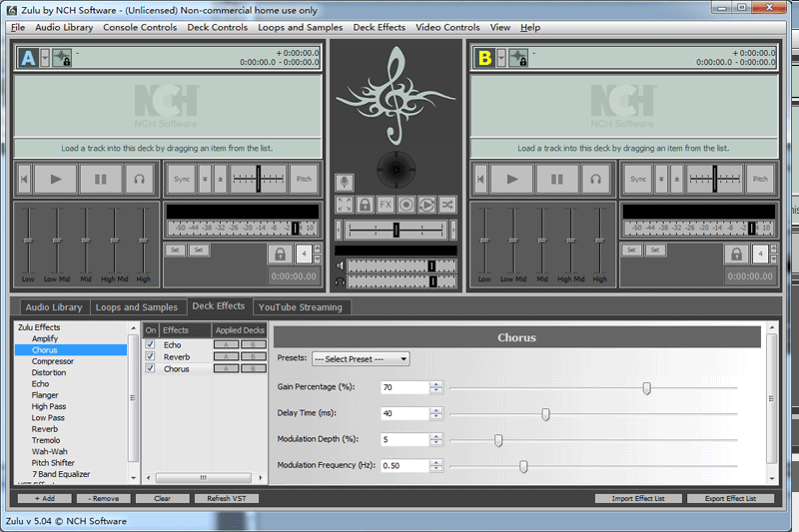
Task: Click the Sync button on Deck A
Action: point(182,179)
